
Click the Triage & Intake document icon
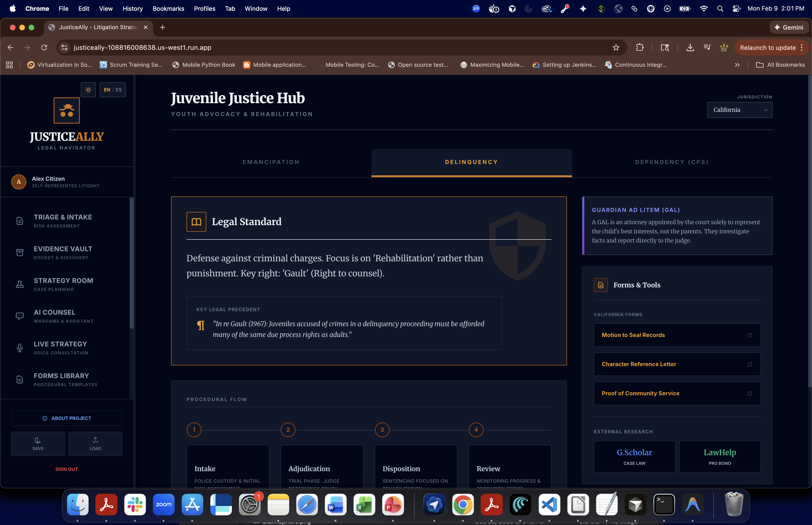click(x=20, y=221)
